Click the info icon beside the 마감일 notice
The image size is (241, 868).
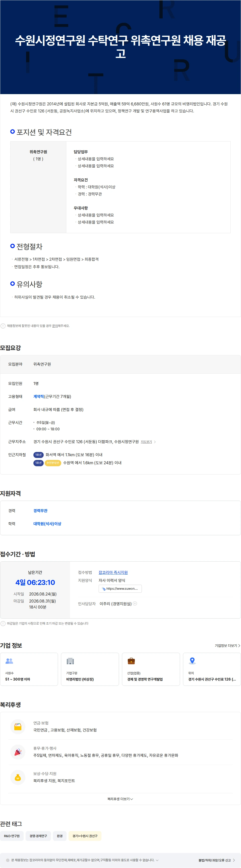click(3, 623)
